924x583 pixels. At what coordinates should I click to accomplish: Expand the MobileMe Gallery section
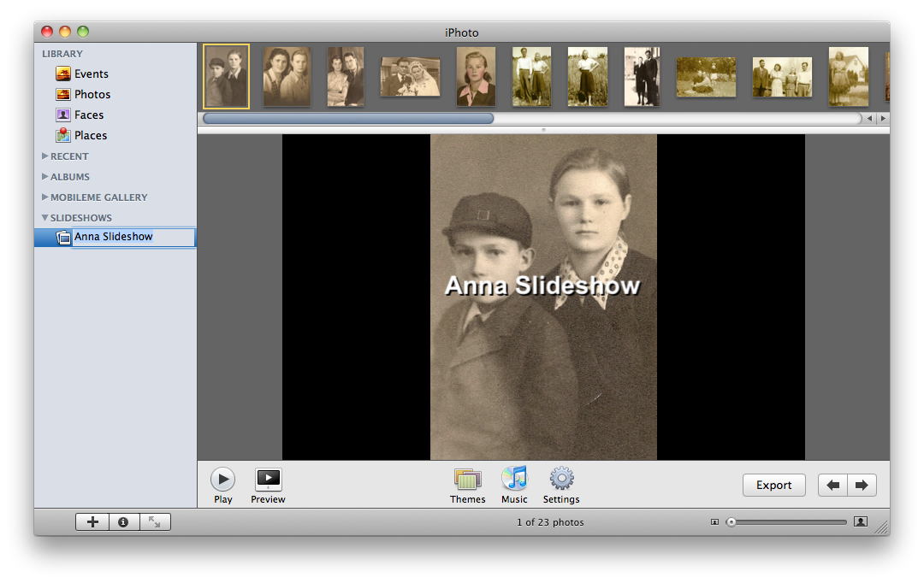click(45, 197)
